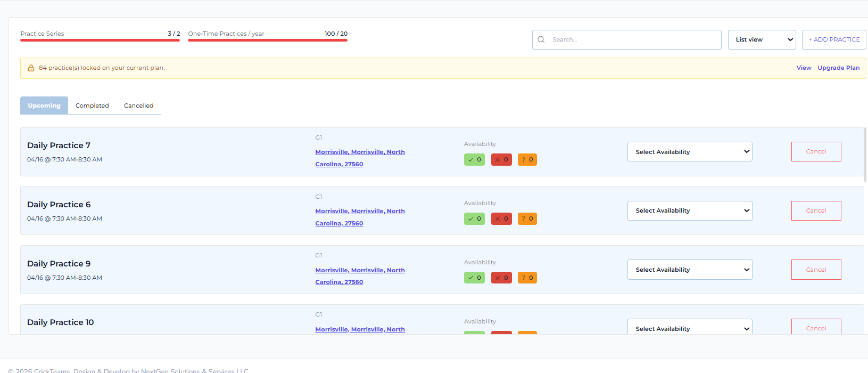Image resolution: width=868 pixels, height=373 pixels.
Task: Click the Daily Practice 7 title
Action: 59,145
